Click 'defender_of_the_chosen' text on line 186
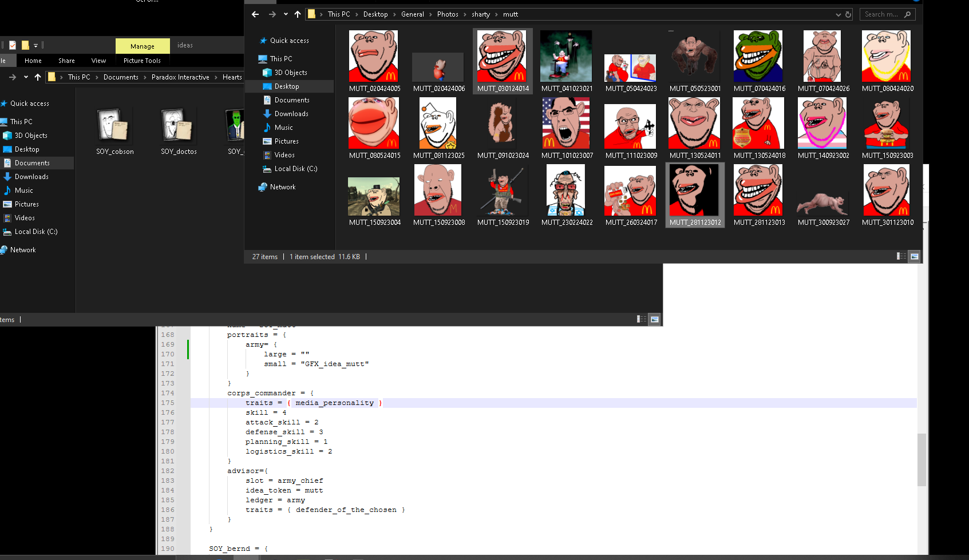This screenshot has height=560, width=969. (346, 510)
